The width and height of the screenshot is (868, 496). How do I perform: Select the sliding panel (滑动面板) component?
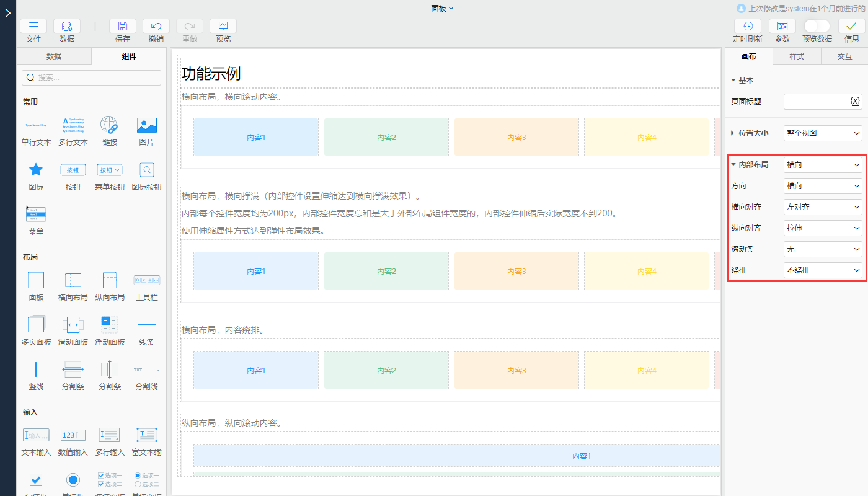[73, 325]
